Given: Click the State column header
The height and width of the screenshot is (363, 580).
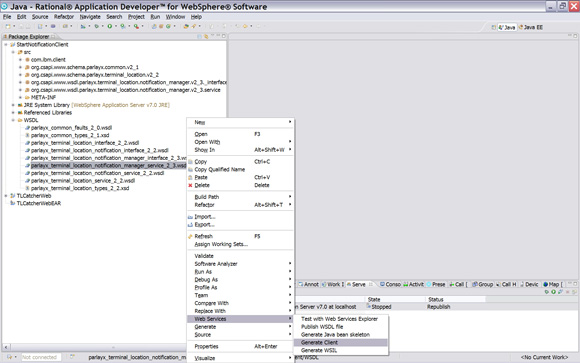Looking at the screenshot, I should [395, 299].
